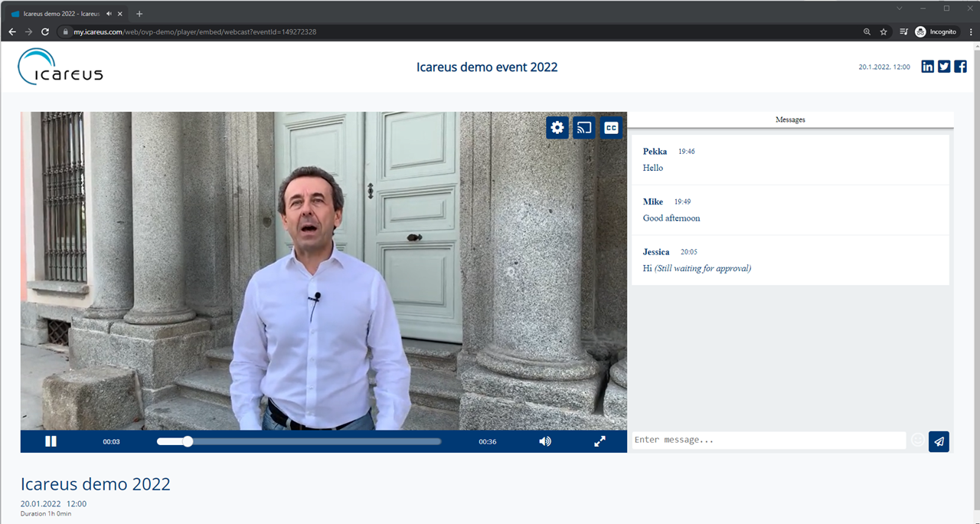Open the LinkedIn share icon
The height and width of the screenshot is (524, 980).
click(x=927, y=67)
